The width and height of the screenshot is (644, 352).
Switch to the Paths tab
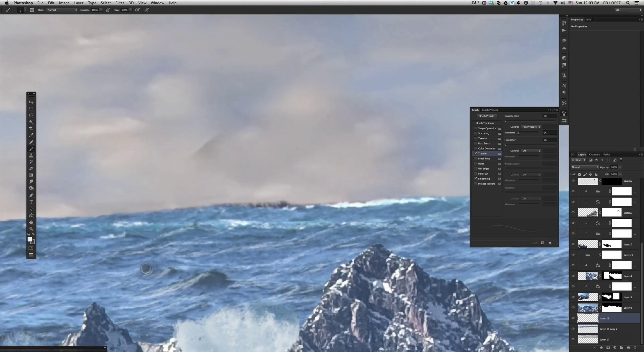point(606,155)
